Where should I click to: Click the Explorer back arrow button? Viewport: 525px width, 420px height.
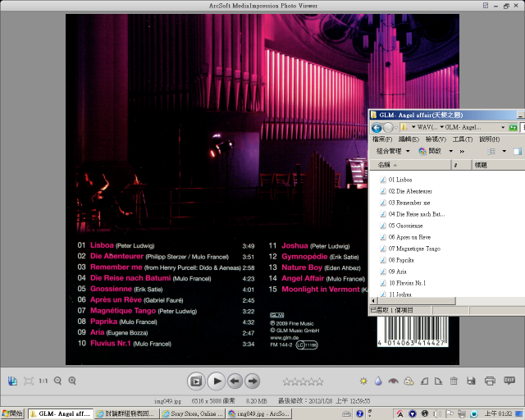pos(377,128)
